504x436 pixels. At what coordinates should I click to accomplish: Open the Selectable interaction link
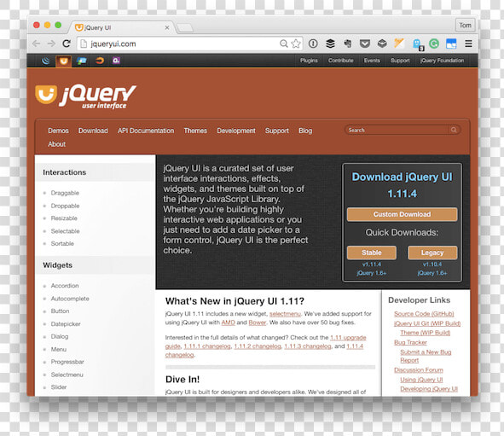(66, 231)
